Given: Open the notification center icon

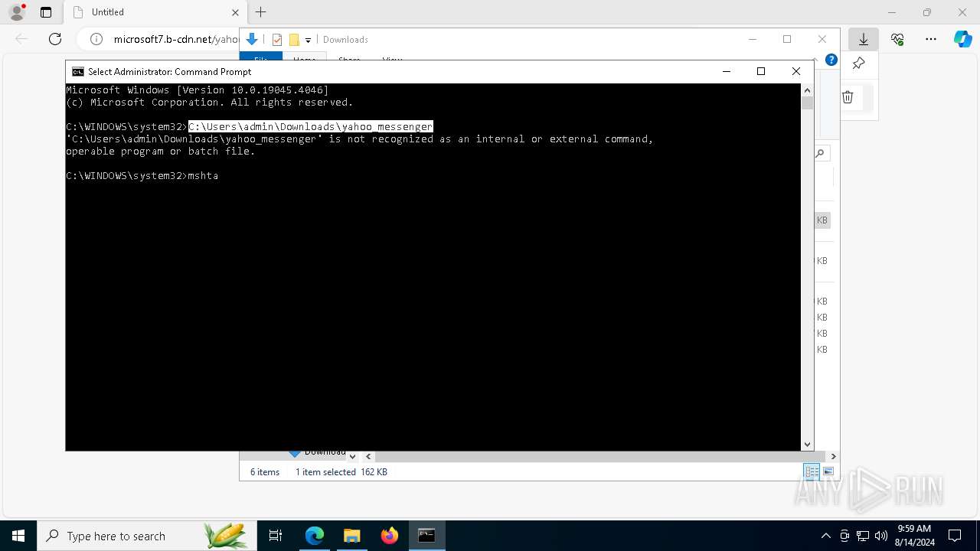Looking at the screenshot, I should pos(955,536).
